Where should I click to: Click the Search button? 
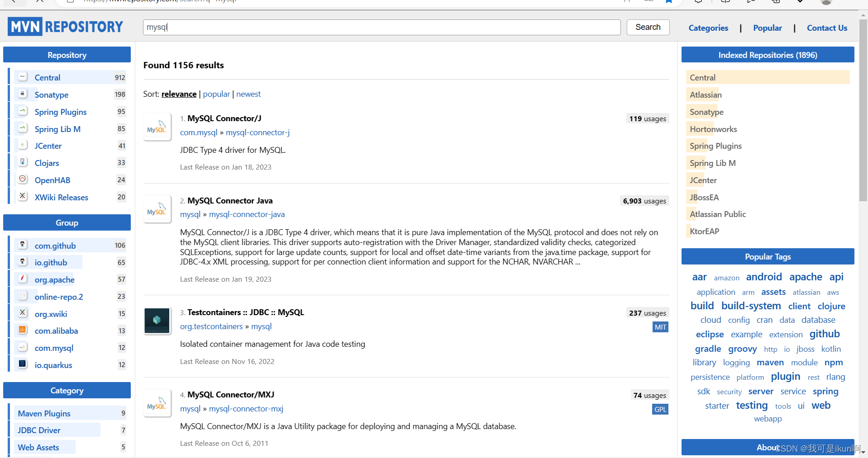[648, 27]
